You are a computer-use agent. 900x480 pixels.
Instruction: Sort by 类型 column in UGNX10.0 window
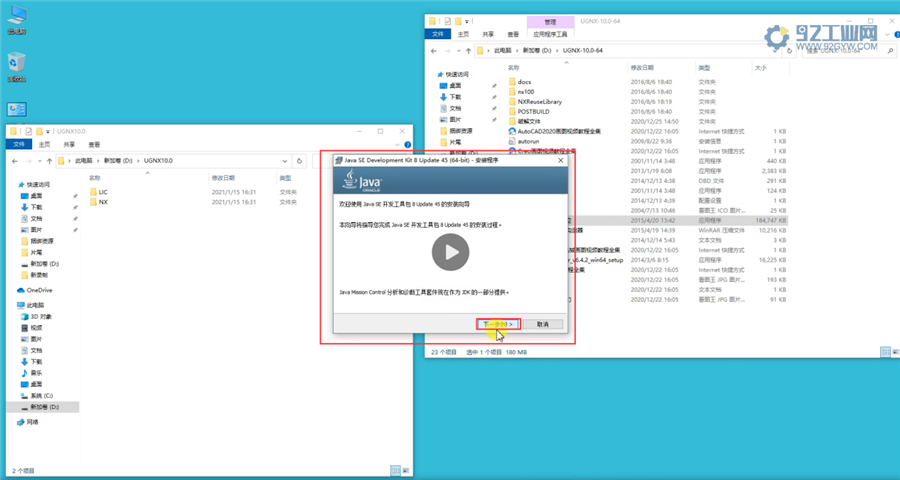pyautogui.click(x=285, y=178)
